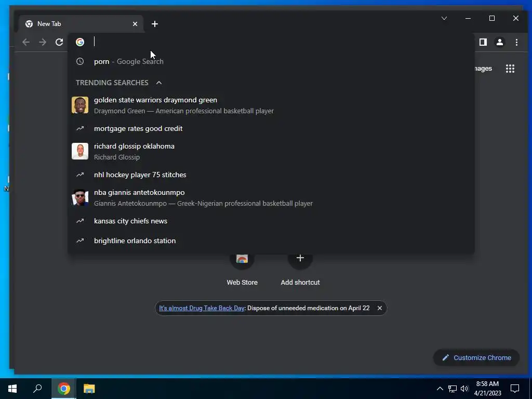Open File Explorer from taskbar

(x=89, y=389)
